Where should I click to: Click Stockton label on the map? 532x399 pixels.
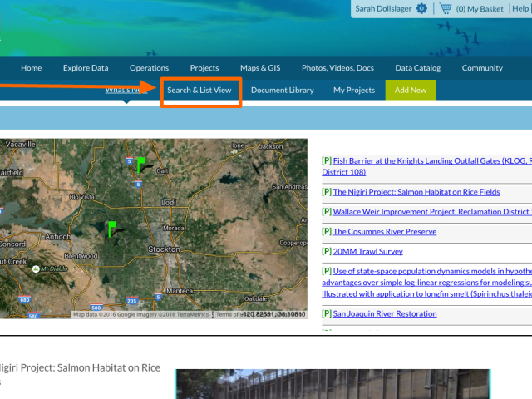(x=164, y=249)
